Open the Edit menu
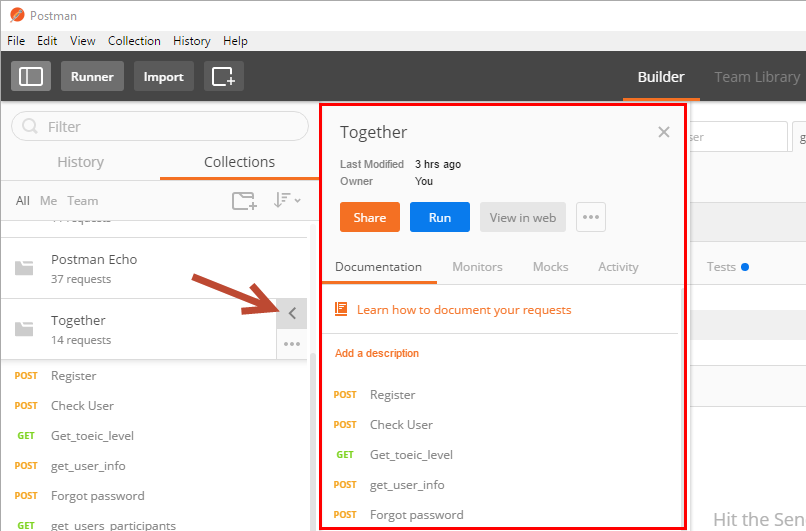This screenshot has width=806, height=531. coord(47,41)
